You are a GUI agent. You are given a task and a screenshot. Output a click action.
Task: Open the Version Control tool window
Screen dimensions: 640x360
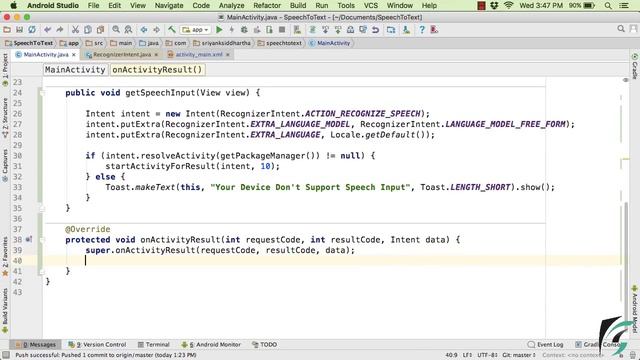coord(97,345)
